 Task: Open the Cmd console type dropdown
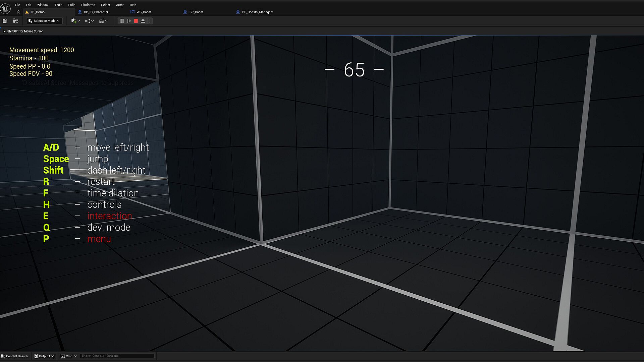[69, 356]
